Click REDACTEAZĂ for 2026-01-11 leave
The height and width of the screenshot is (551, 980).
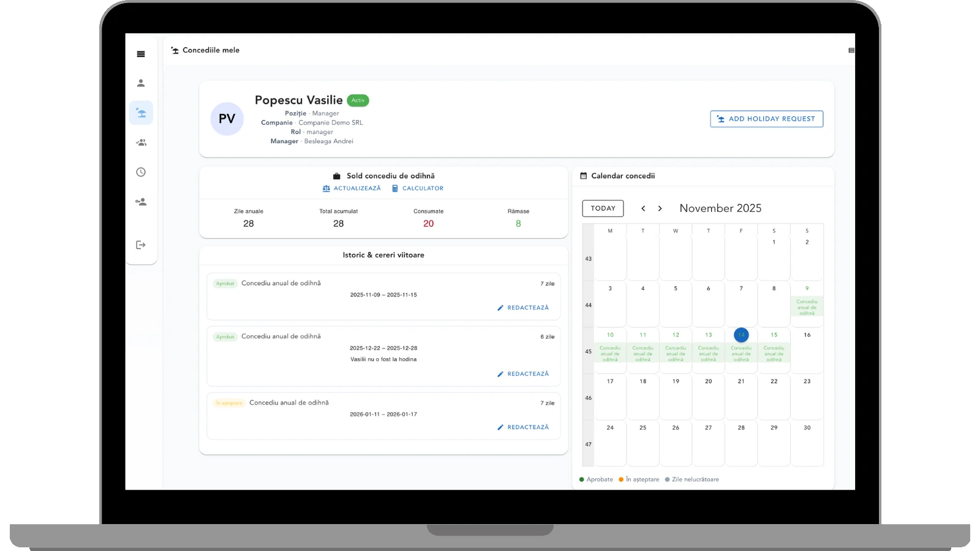pyautogui.click(x=523, y=427)
